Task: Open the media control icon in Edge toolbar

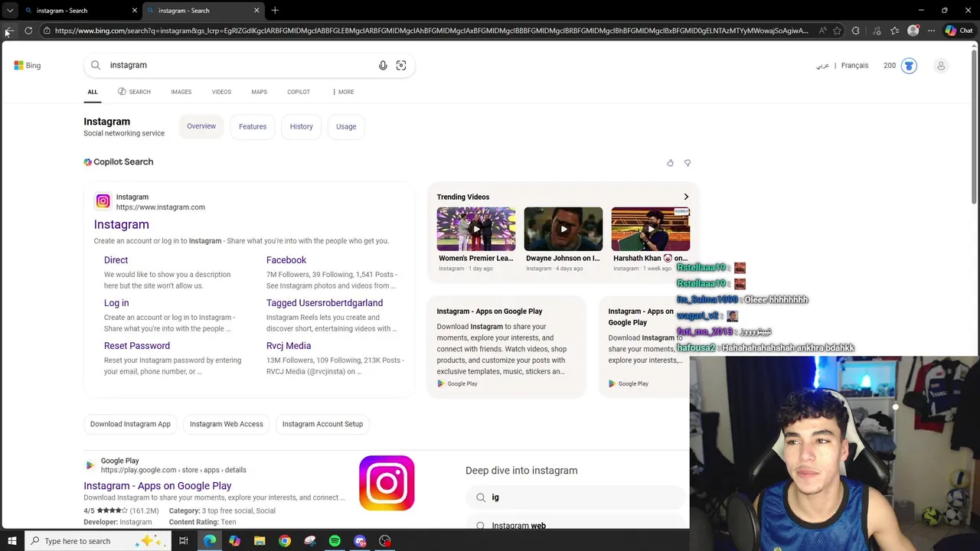Action: pyautogui.click(x=877, y=31)
